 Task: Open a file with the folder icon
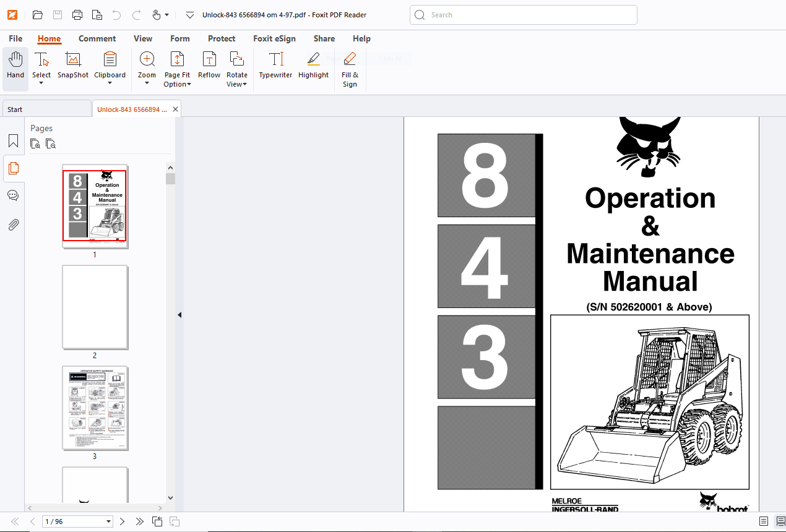tap(38, 15)
